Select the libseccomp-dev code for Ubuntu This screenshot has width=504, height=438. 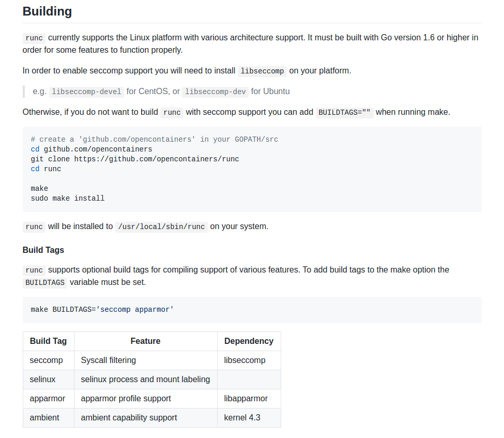click(216, 92)
